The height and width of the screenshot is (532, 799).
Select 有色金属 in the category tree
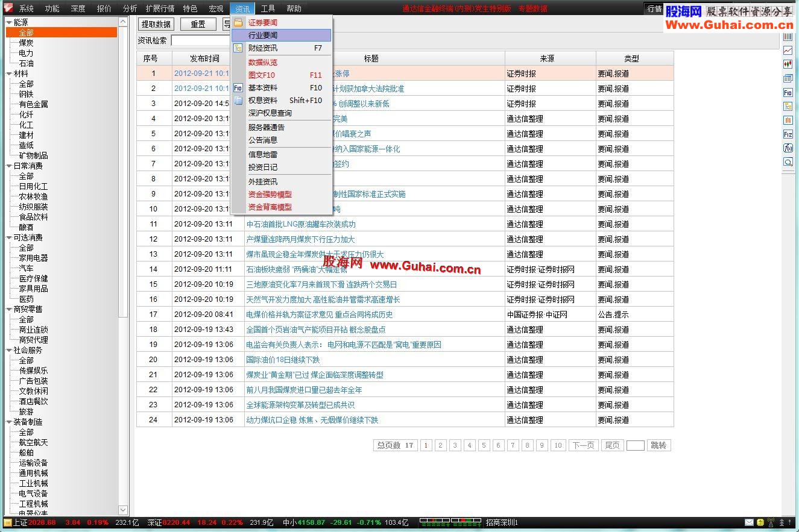[x=33, y=104]
